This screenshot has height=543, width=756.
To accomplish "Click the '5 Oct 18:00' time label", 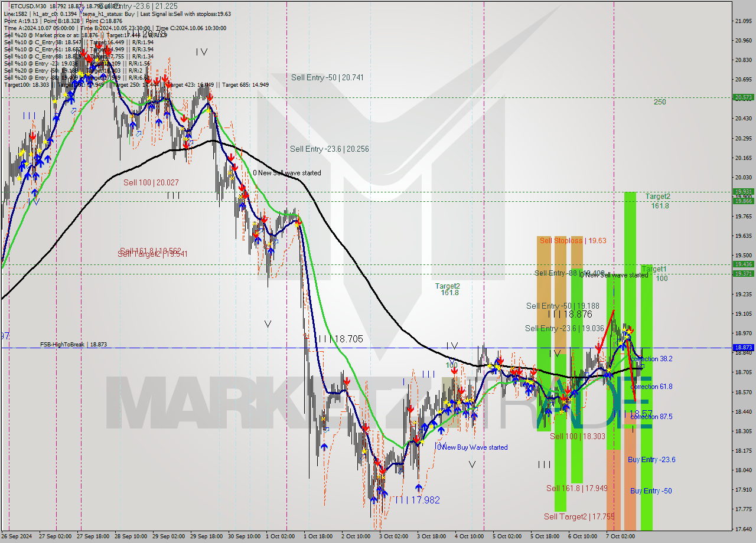I will click(x=546, y=537).
